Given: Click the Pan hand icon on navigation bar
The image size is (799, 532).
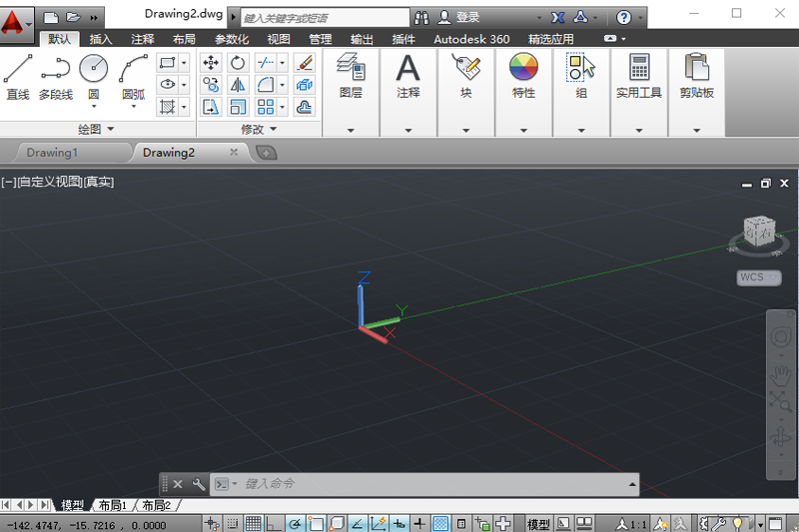Looking at the screenshot, I should pos(780,375).
